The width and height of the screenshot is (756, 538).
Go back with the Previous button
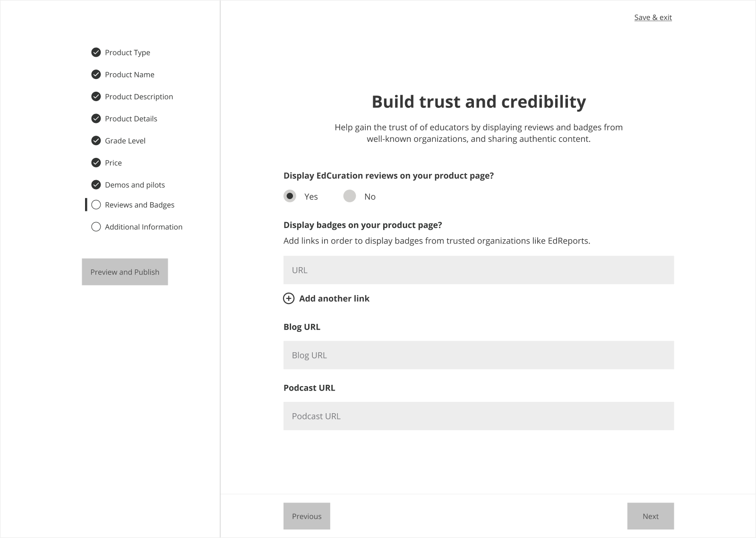(307, 516)
